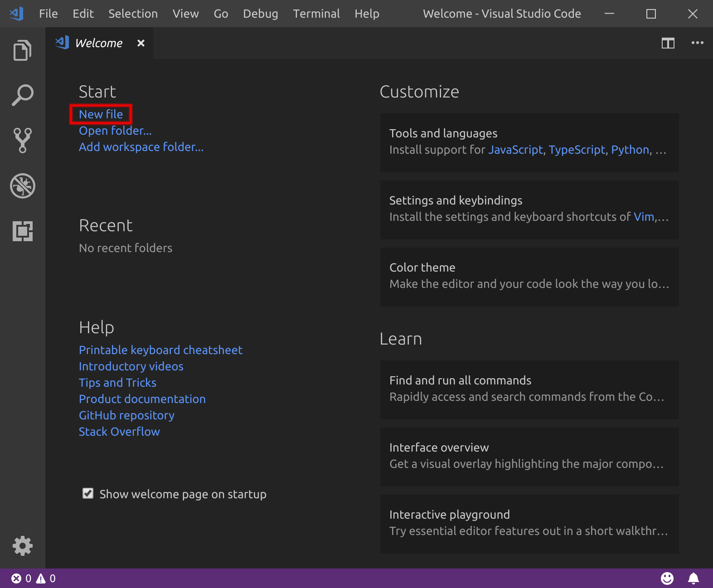The height and width of the screenshot is (588, 713).
Task: Open the Go menu
Action: (x=221, y=14)
